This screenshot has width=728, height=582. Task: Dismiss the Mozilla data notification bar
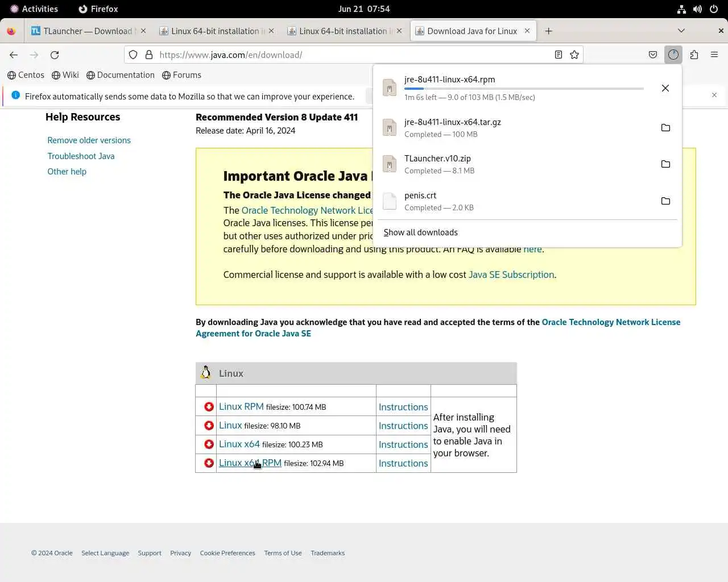click(x=714, y=95)
